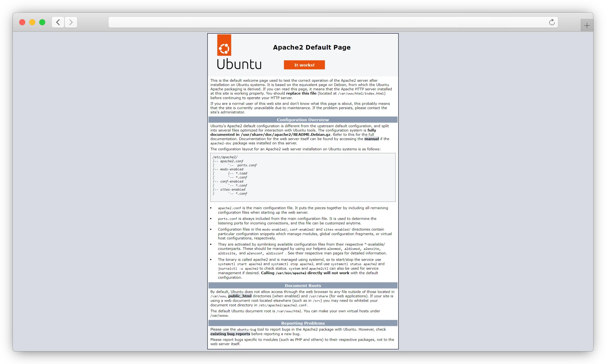Viewport: 606px width, 364px height.
Task: Click the Reporting Problems section header
Action: pyautogui.click(x=303, y=323)
